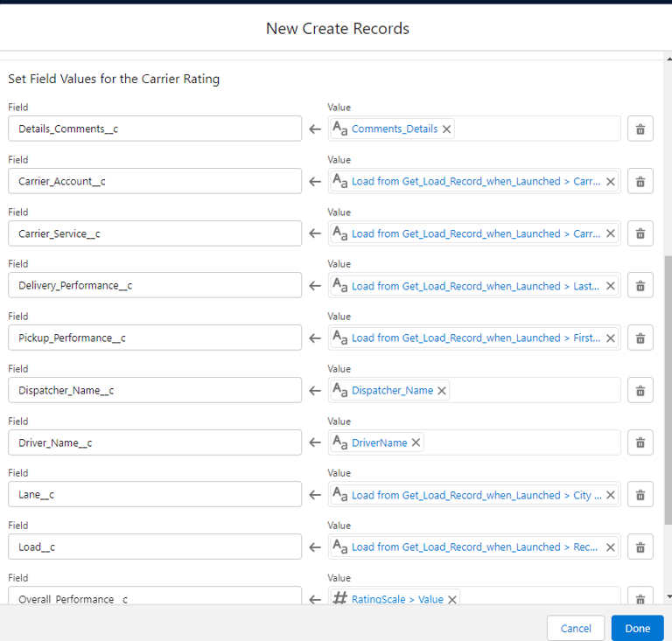672x641 pixels.
Task: Click the Dispatcher_Name__c field input
Action: (x=155, y=390)
